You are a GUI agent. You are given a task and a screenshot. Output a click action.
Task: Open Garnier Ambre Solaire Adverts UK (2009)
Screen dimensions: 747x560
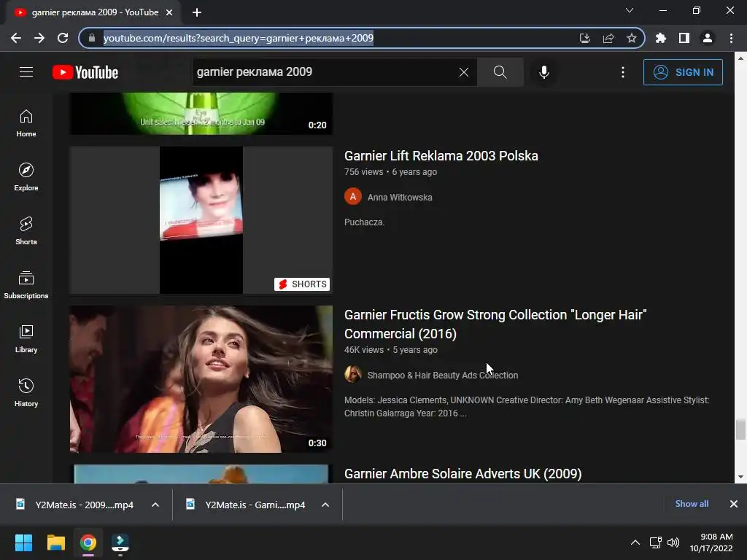(x=463, y=474)
